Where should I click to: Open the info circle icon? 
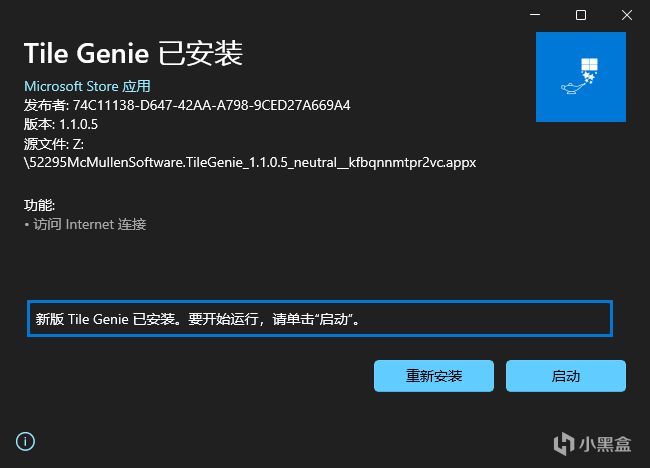click(x=25, y=441)
